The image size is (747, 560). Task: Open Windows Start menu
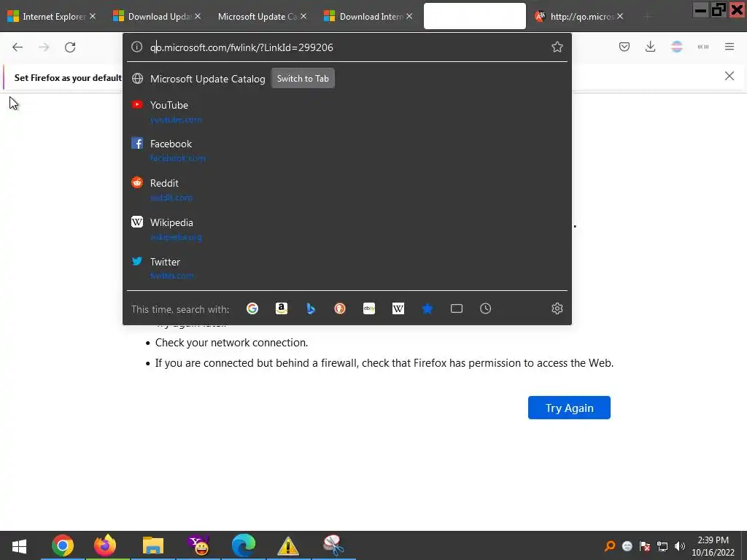(19, 545)
